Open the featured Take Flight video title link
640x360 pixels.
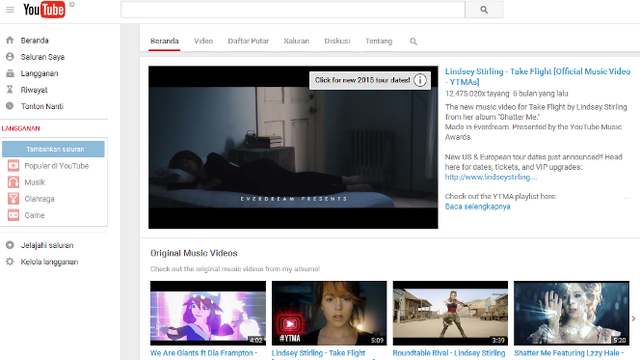538,76
